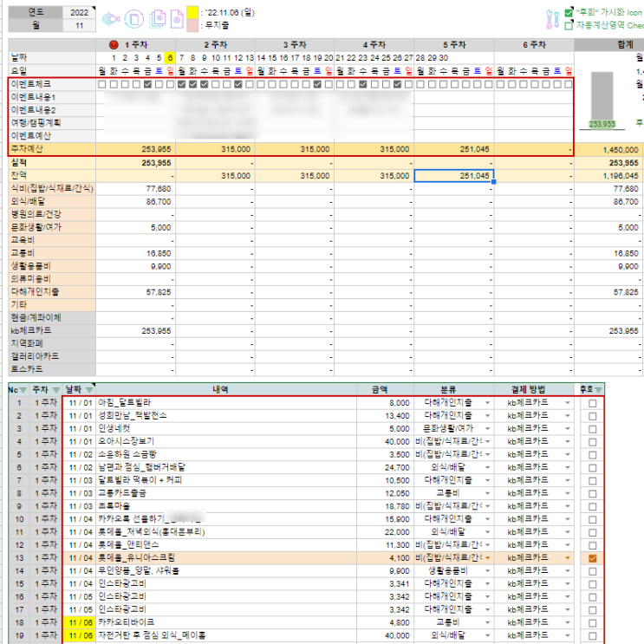Click the single document icon beside the yellow swatch

(x=177, y=19)
